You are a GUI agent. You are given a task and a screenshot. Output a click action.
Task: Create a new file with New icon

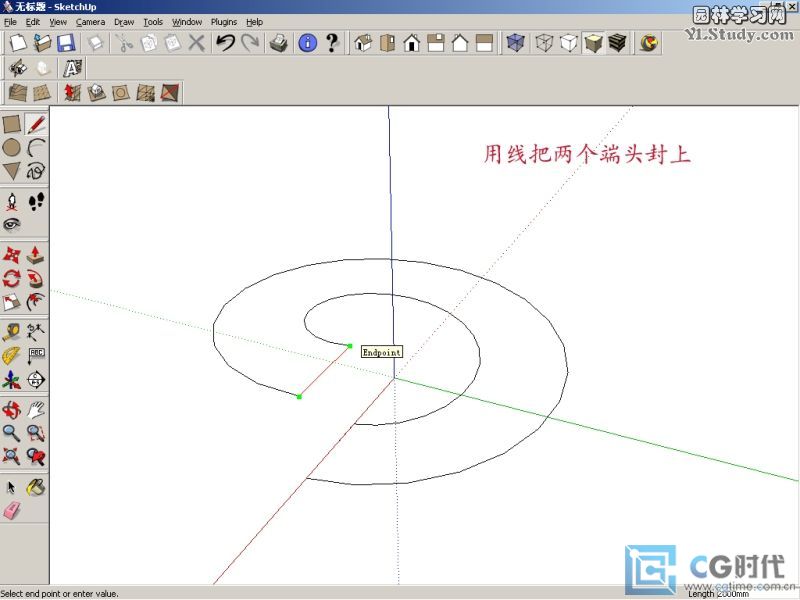tap(18, 43)
